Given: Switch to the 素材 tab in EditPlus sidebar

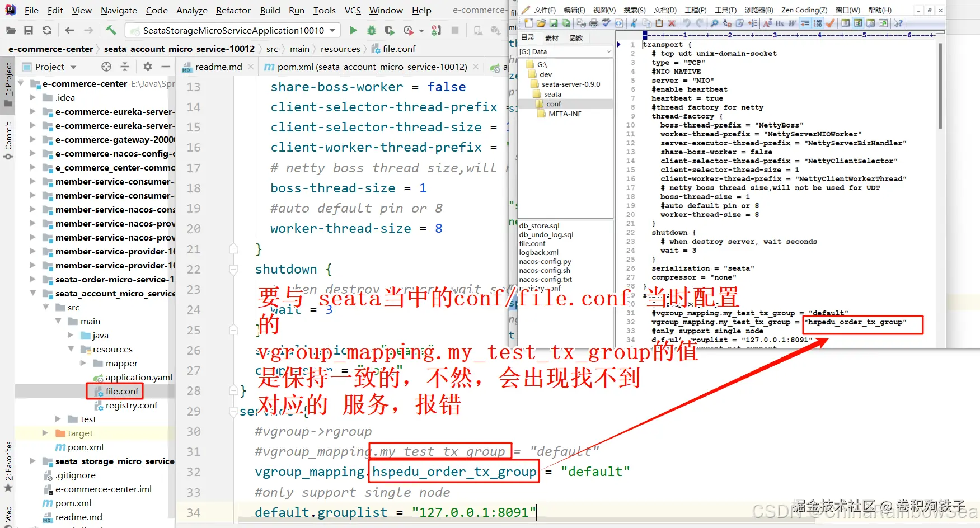Looking at the screenshot, I should point(552,38).
